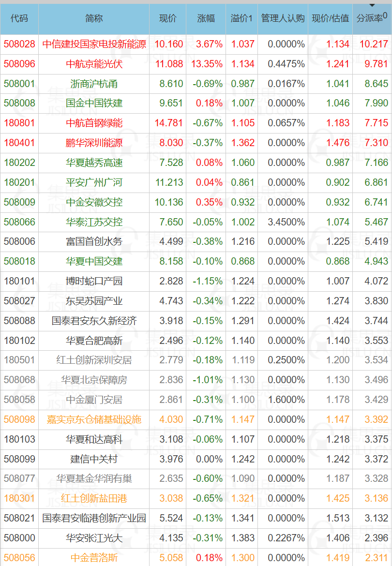Open 中金厦门安居 fund name
The width and height of the screenshot is (392, 566).
94,400
